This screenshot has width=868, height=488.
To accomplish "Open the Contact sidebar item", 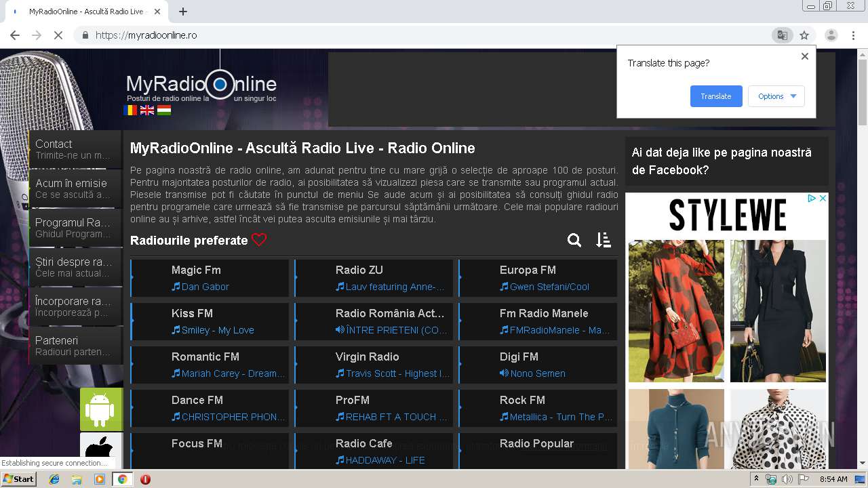I will coord(75,149).
